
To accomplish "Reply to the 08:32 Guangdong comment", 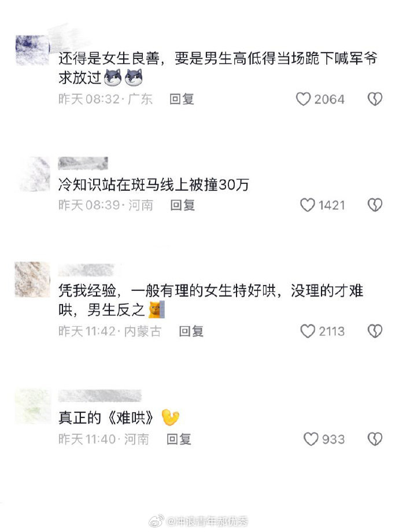I will click(182, 99).
